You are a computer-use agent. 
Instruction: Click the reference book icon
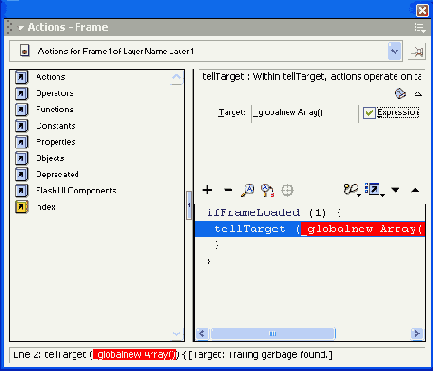coord(400,94)
